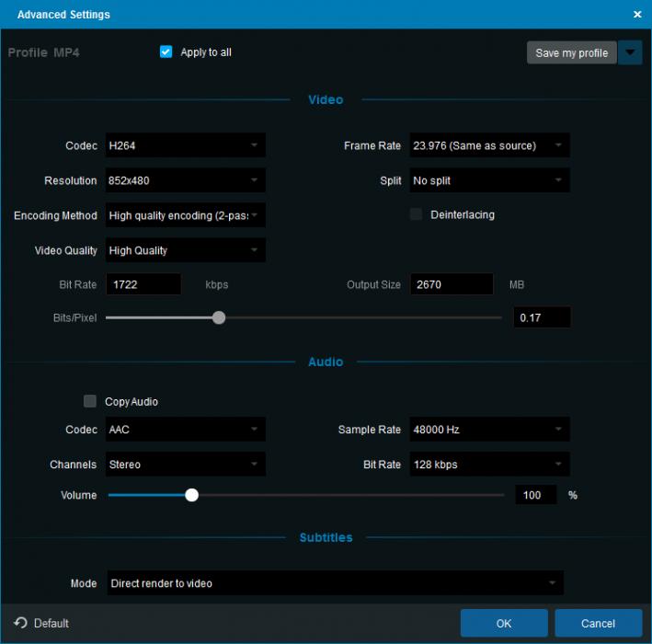Enable the Deinterlacing checkbox
The width and height of the screenshot is (652, 644).
417,214
